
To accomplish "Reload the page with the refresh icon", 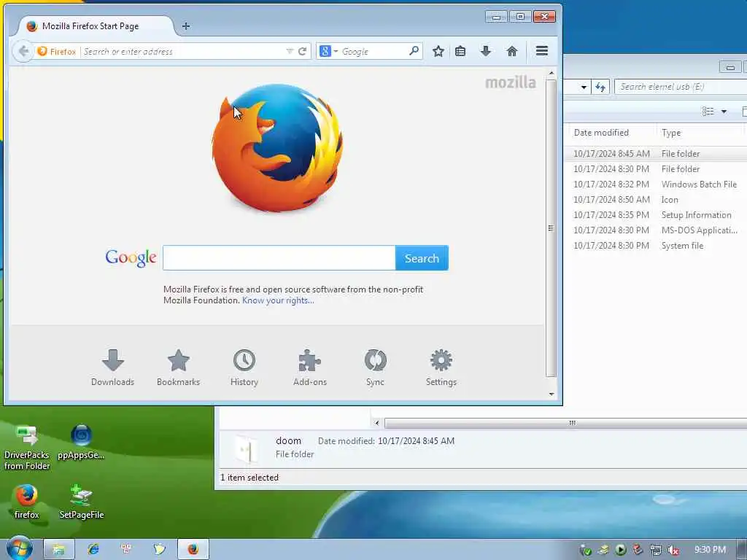I will tap(303, 51).
